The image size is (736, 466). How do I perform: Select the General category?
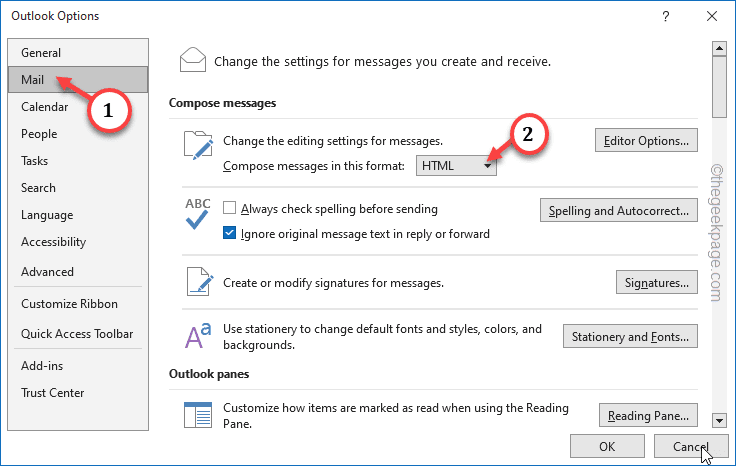[x=78, y=53]
